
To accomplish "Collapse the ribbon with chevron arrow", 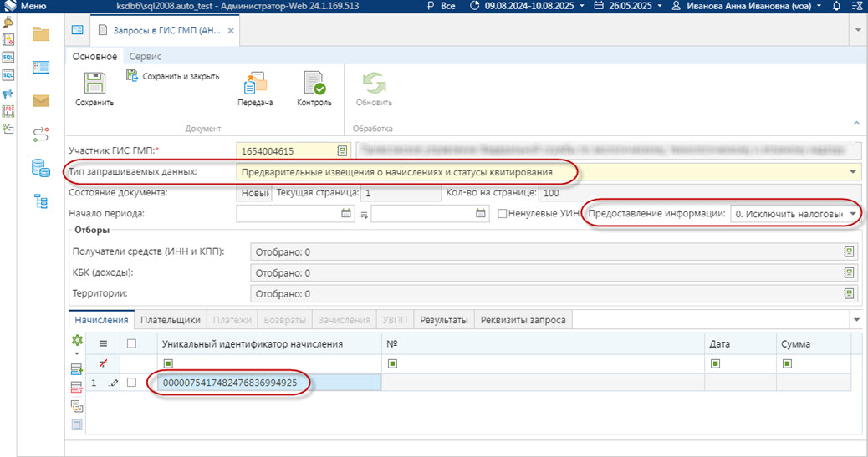I will coord(856,123).
